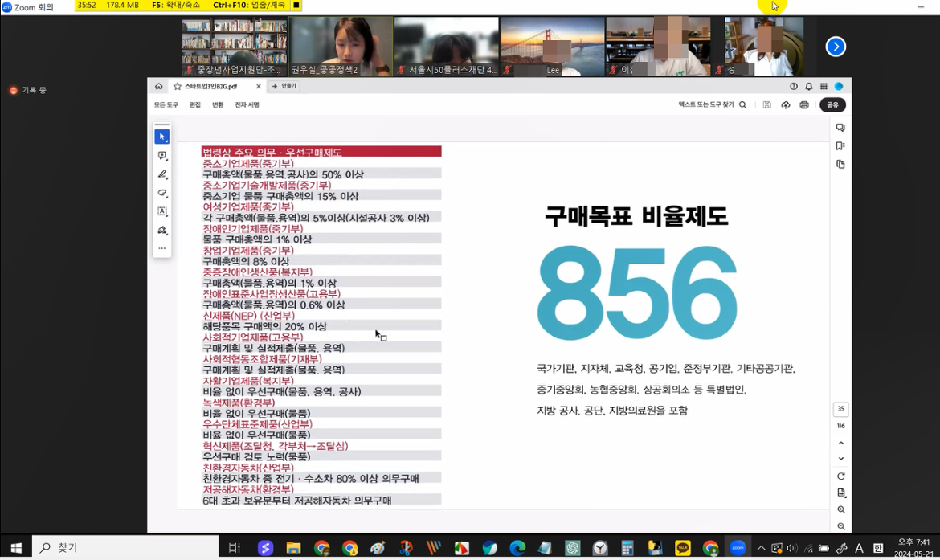
Task: Click the 공유 share button
Action: tap(832, 104)
